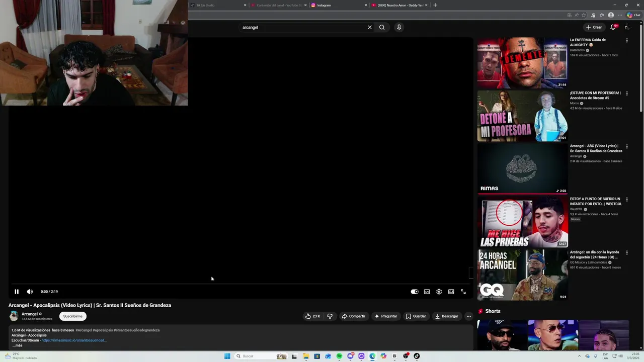The width and height of the screenshot is (644, 362).
Task: Click the video progress bar
Action: pyautogui.click(x=240, y=284)
